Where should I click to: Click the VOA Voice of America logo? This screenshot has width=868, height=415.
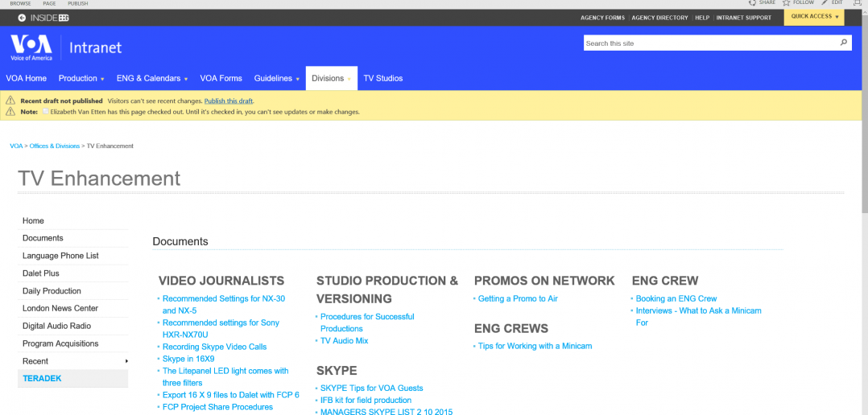31,47
